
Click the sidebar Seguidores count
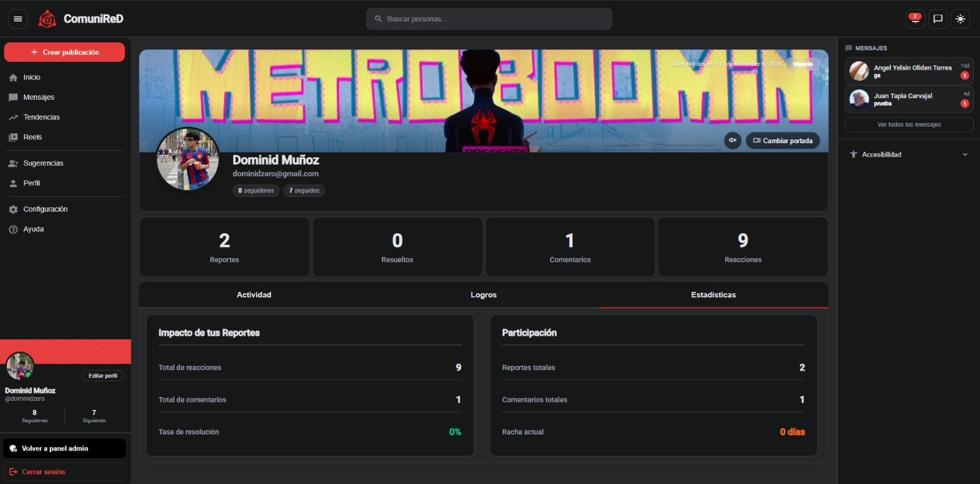tap(34, 416)
